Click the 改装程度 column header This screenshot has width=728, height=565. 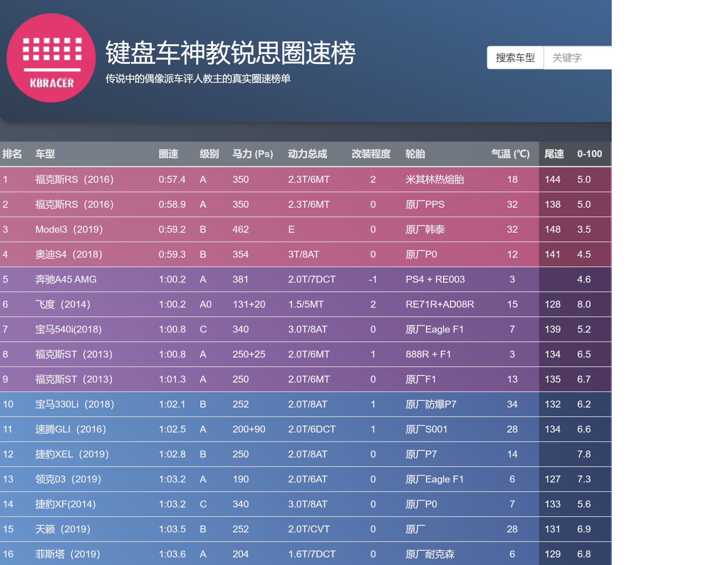[x=371, y=154]
